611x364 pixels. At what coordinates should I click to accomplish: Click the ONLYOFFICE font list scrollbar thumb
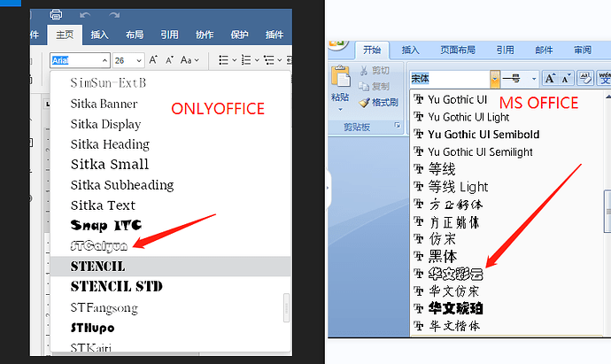(286, 308)
